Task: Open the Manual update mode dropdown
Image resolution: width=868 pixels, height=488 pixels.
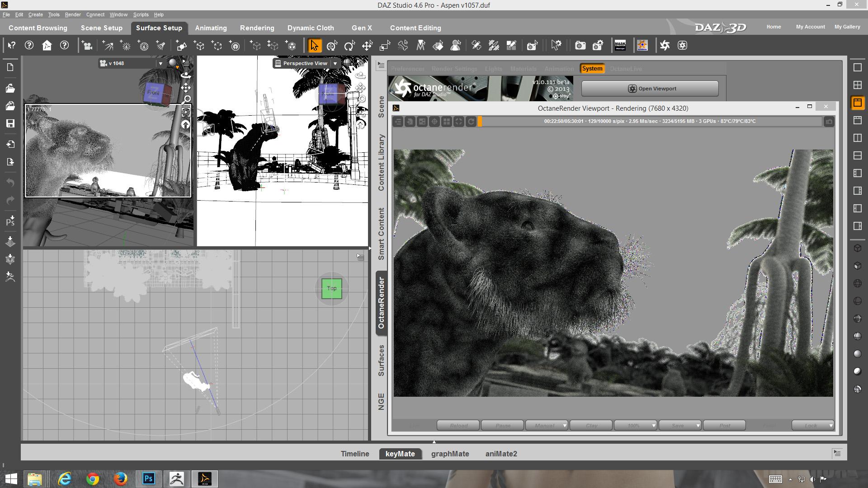Action: (x=564, y=426)
